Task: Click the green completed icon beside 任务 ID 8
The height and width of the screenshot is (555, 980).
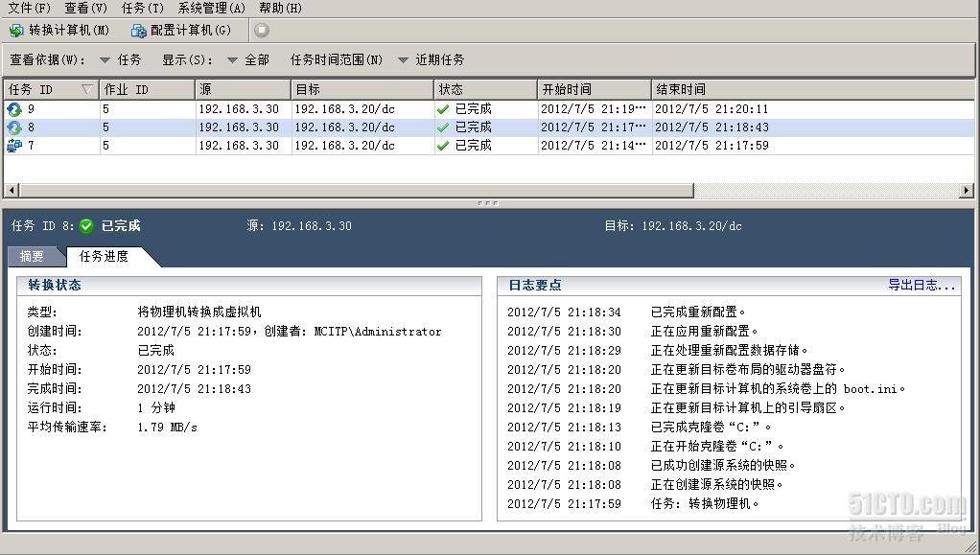Action: [86, 225]
